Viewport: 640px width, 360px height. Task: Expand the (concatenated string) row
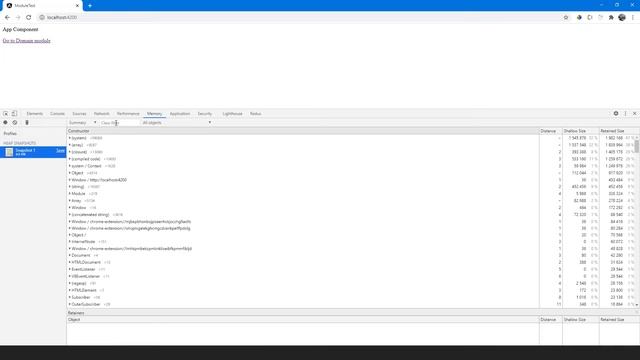coord(70,214)
